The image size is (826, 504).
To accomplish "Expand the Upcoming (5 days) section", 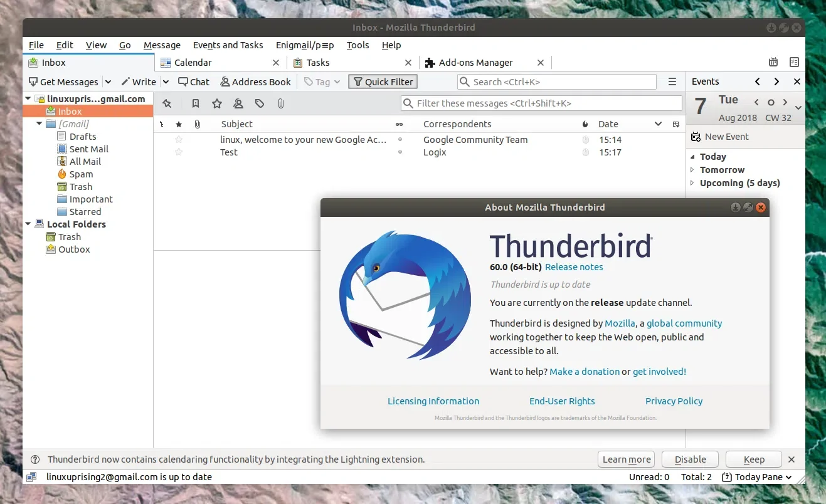I will click(693, 183).
